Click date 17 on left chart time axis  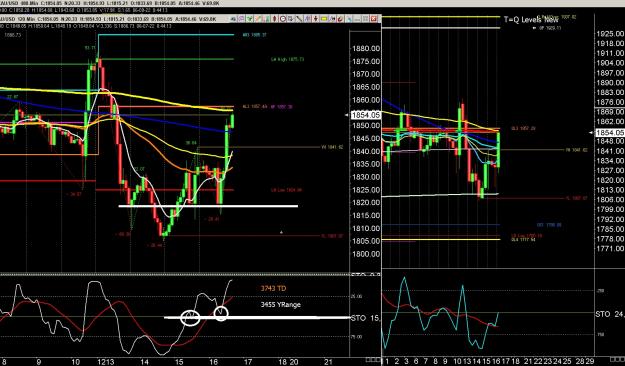(x=248, y=362)
